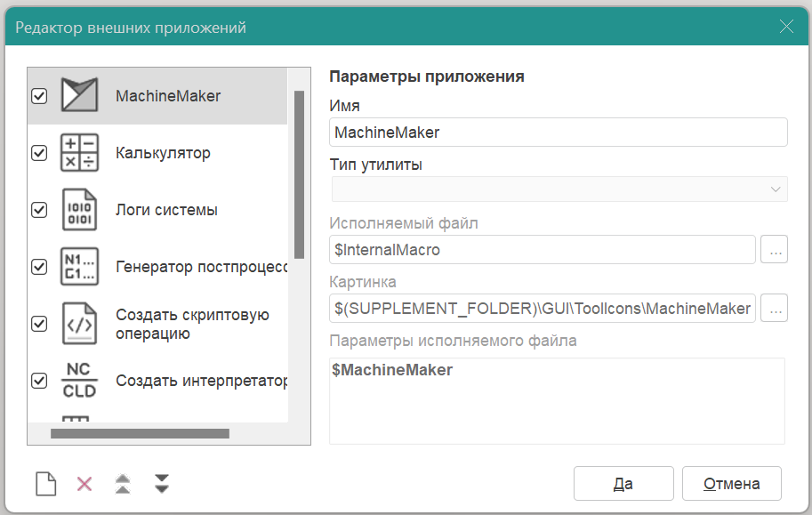The height and width of the screenshot is (515, 812).
Task: Move application up in list
Action: 123,484
